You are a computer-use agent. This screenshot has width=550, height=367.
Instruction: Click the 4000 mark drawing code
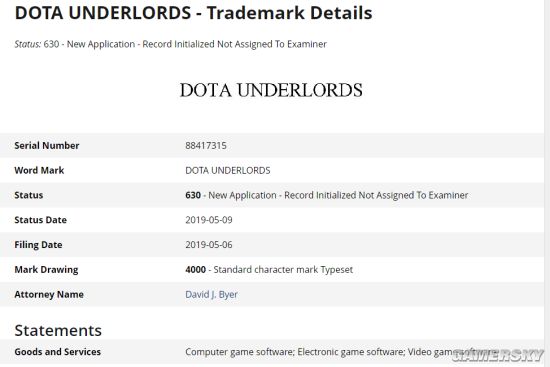pyautogui.click(x=195, y=270)
